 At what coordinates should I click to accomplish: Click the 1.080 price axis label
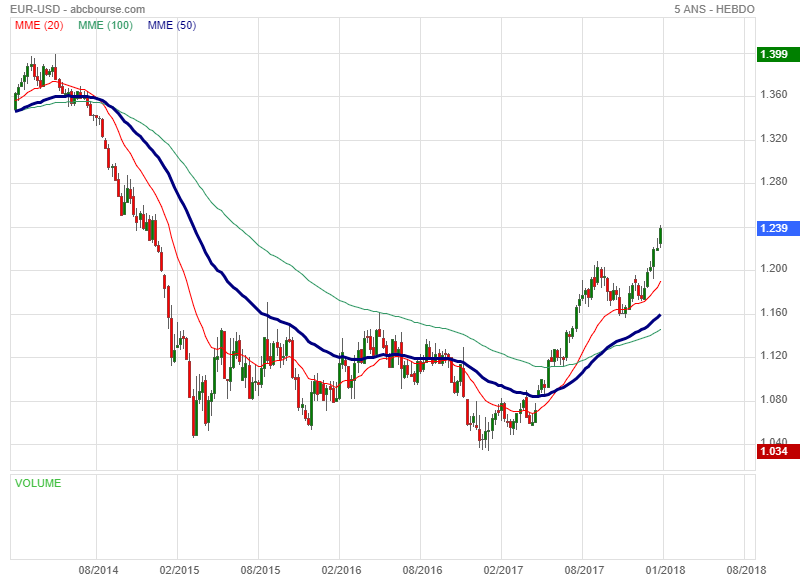coord(774,399)
